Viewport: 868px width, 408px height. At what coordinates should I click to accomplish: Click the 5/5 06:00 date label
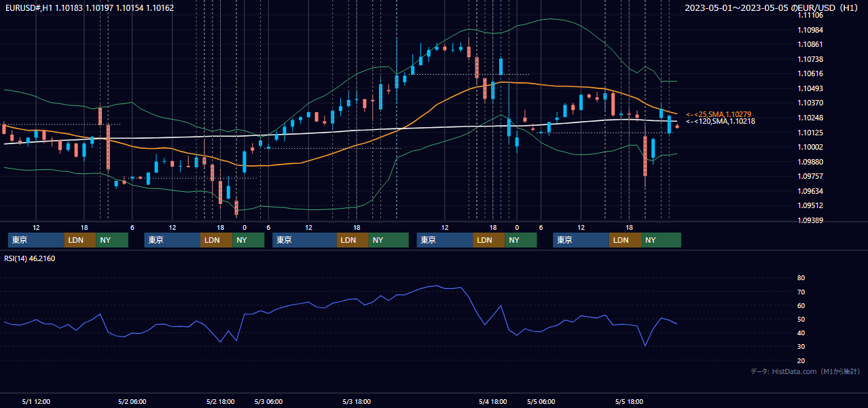coord(541,401)
